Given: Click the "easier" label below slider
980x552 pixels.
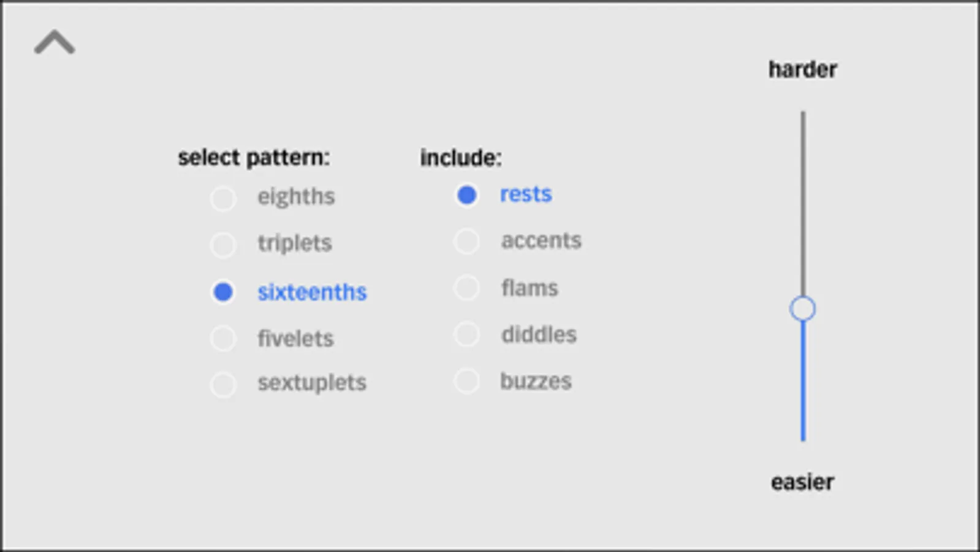Looking at the screenshot, I should [802, 482].
